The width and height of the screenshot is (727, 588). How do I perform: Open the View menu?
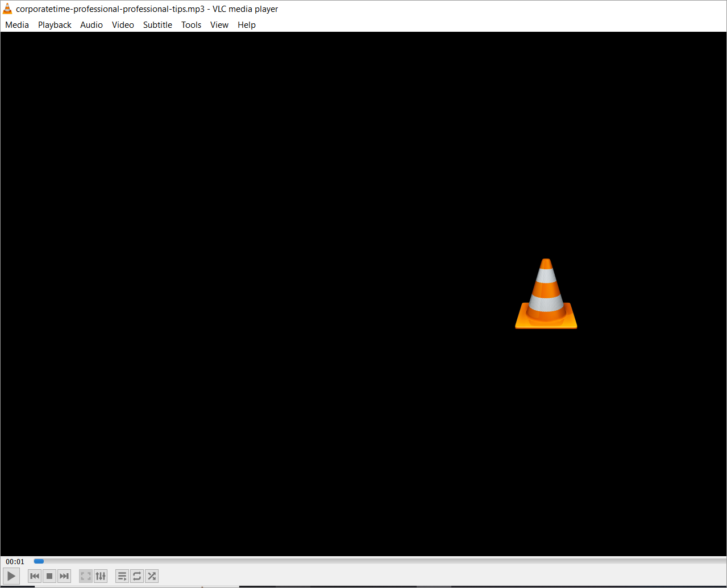click(x=219, y=25)
